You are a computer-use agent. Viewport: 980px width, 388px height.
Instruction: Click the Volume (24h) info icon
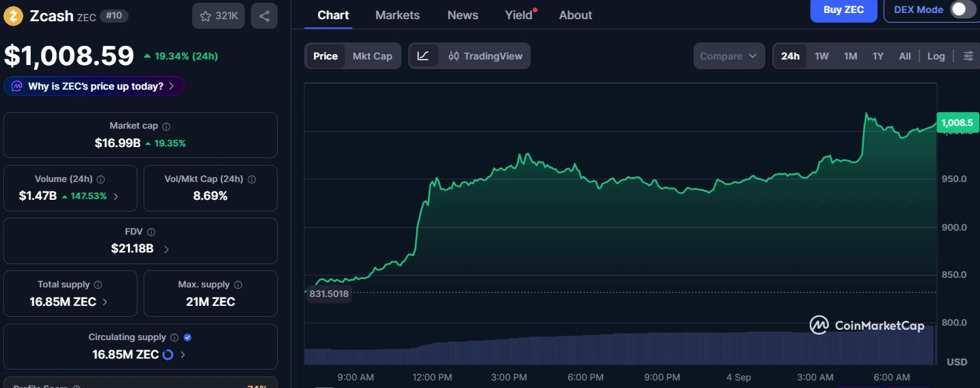[101, 179]
